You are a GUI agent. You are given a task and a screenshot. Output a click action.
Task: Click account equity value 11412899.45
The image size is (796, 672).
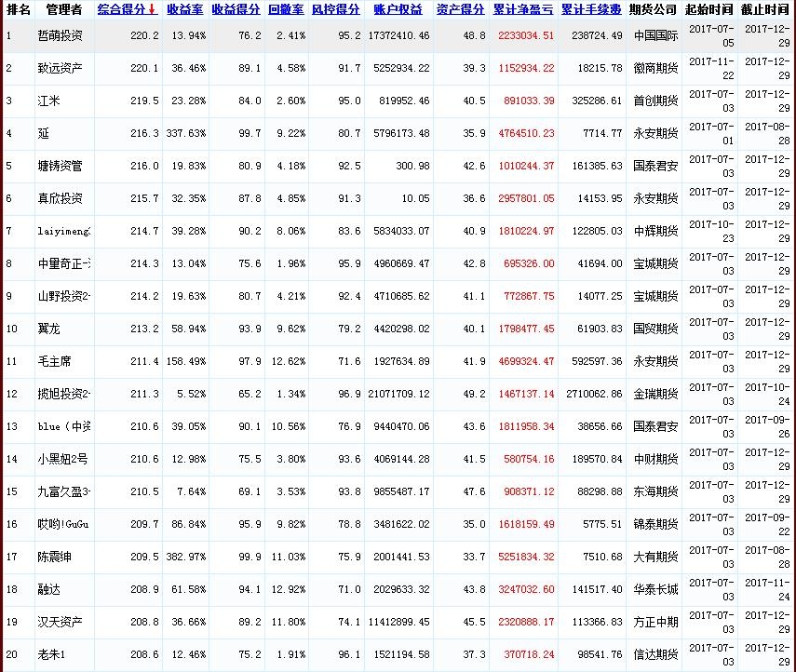click(x=399, y=622)
